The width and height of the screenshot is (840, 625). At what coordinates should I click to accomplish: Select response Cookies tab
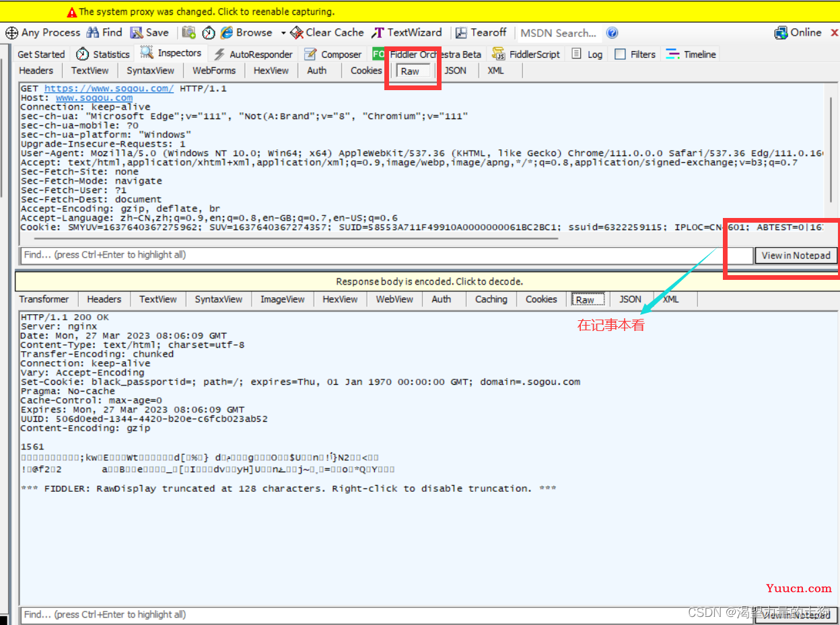541,299
